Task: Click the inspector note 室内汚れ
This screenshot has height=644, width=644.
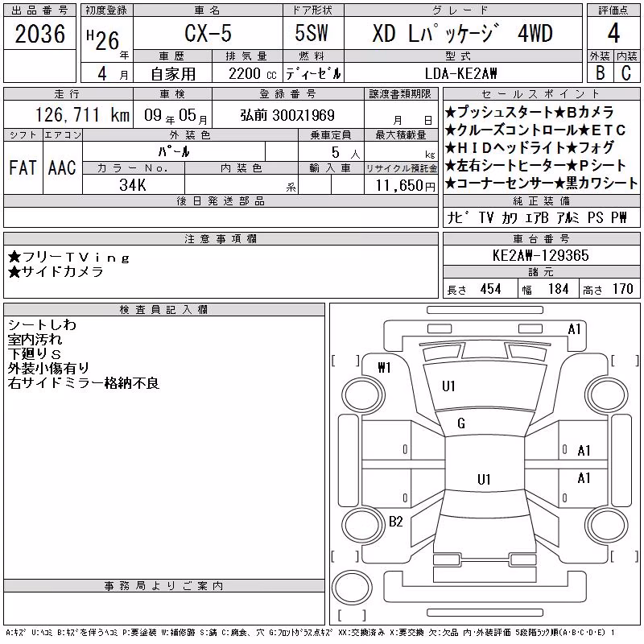Action: pos(35,339)
